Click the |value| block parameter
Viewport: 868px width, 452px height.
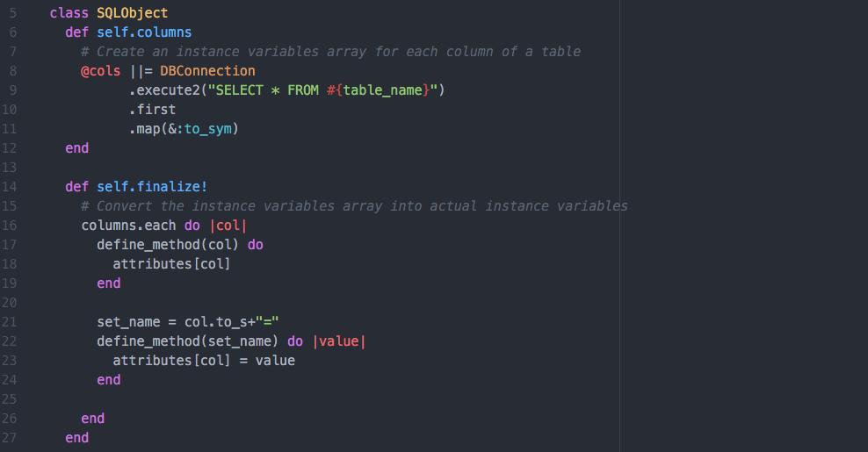click(x=338, y=341)
